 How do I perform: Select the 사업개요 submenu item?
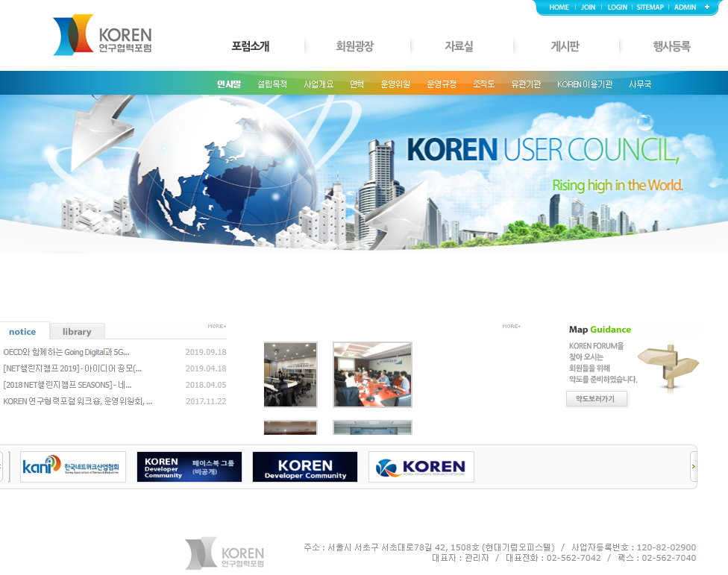pyautogui.click(x=318, y=84)
